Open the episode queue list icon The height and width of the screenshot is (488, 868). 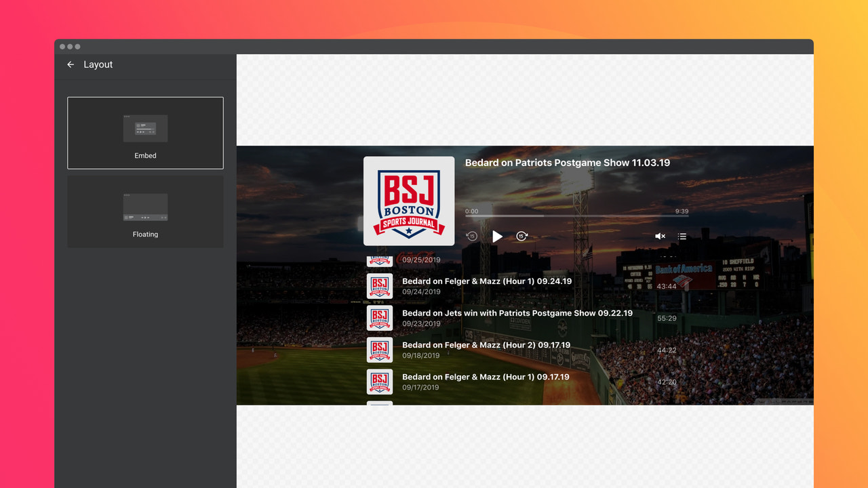coord(682,236)
